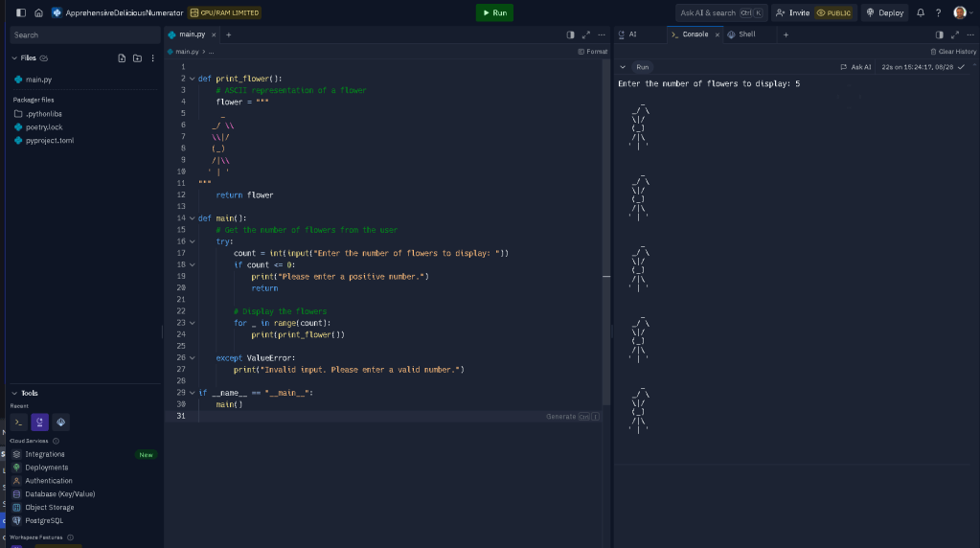980x548 pixels.
Task: Fold the main function at line 14
Action: click(x=193, y=218)
